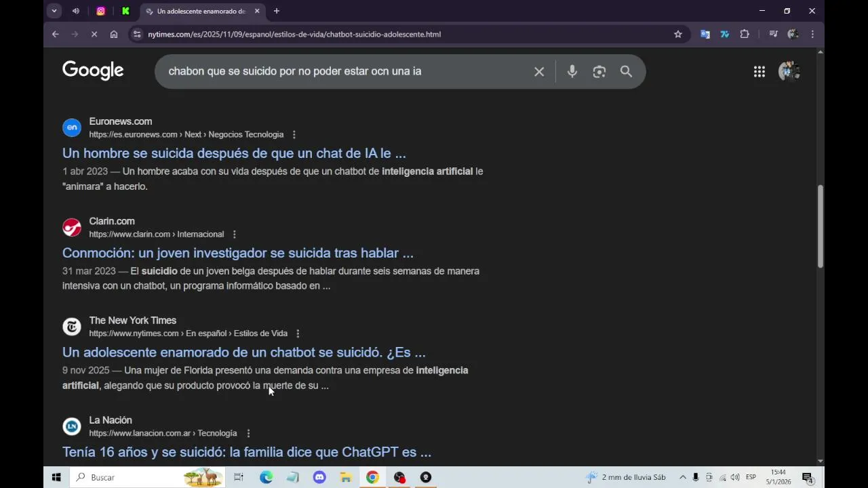
Task: Open more options for Euronews result
Action: pyautogui.click(x=294, y=135)
